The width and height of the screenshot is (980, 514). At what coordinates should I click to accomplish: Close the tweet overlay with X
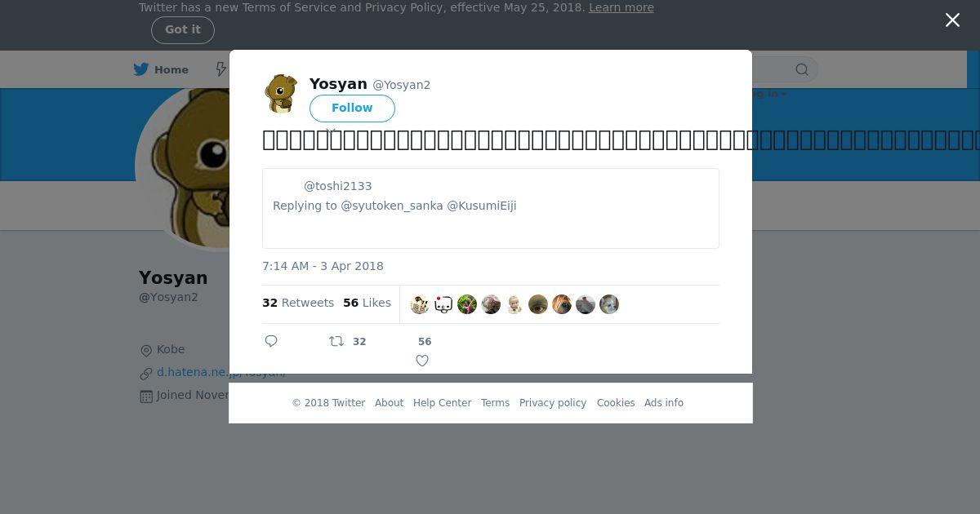(x=952, y=20)
